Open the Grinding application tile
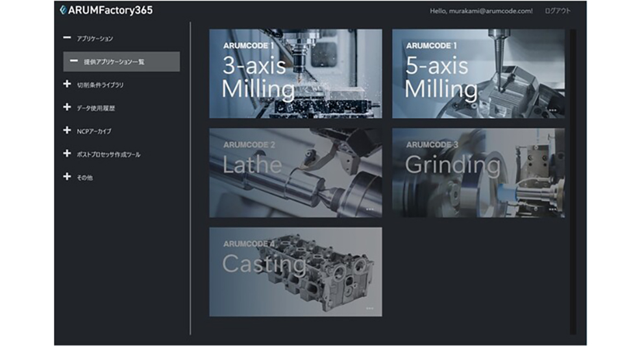 pyautogui.click(x=478, y=173)
